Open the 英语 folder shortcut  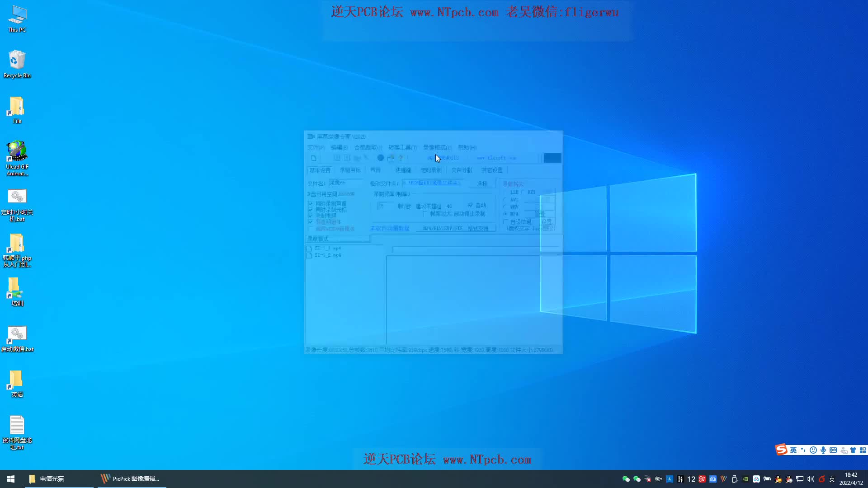pos(17,384)
